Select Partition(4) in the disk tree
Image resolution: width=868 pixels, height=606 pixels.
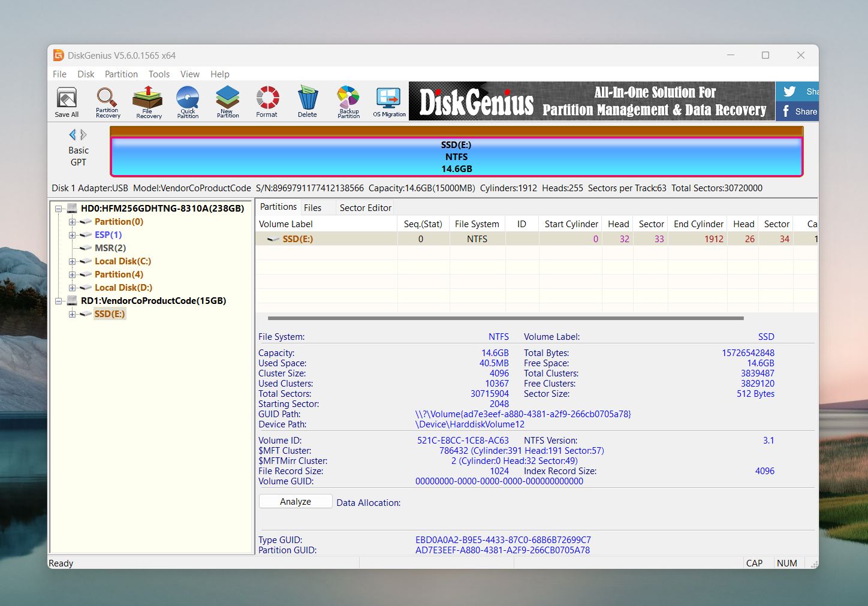tap(119, 275)
